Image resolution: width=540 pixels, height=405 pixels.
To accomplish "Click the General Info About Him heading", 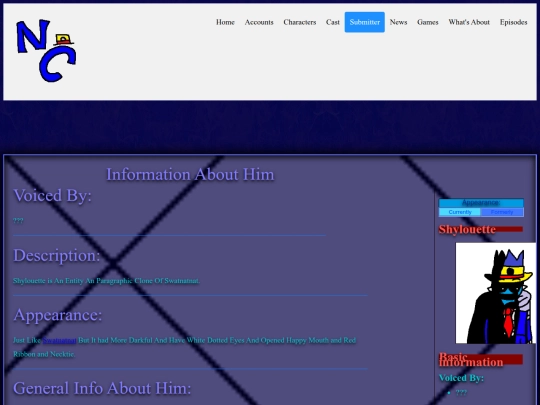I will (x=102, y=388).
